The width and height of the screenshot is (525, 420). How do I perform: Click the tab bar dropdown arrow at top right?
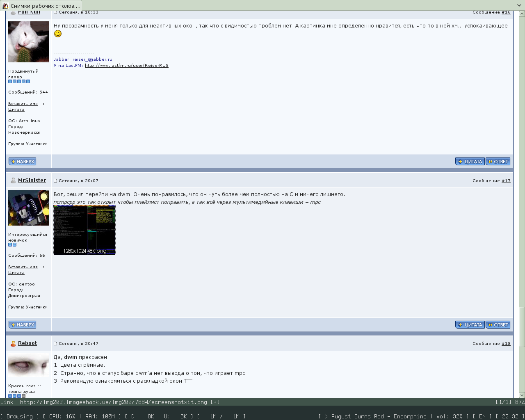click(519, 5)
